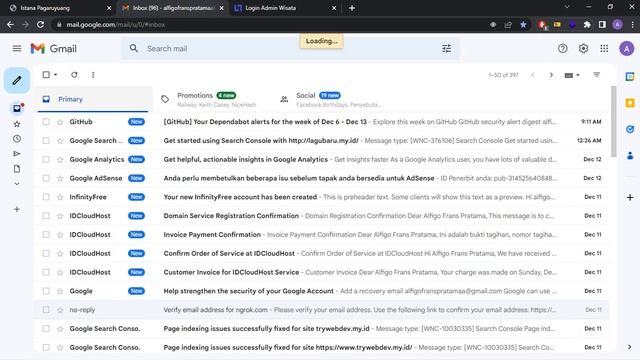Open Snoozed clock icon in sidebar
Viewport: 640px width, 360px height.
(x=17, y=139)
